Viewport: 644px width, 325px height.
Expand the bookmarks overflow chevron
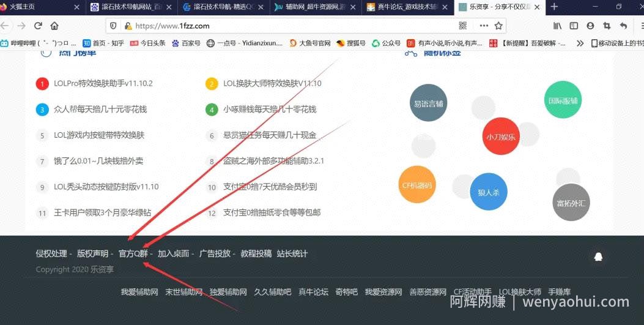pos(580,43)
